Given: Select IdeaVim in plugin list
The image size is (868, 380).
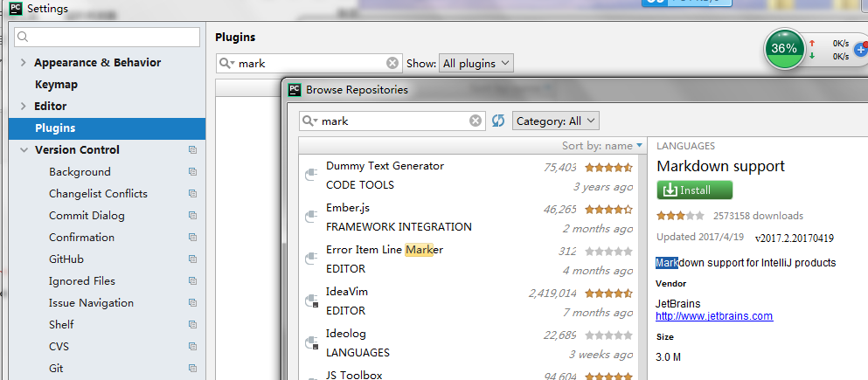Looking at the screenshot, I should tap(469, 301).
